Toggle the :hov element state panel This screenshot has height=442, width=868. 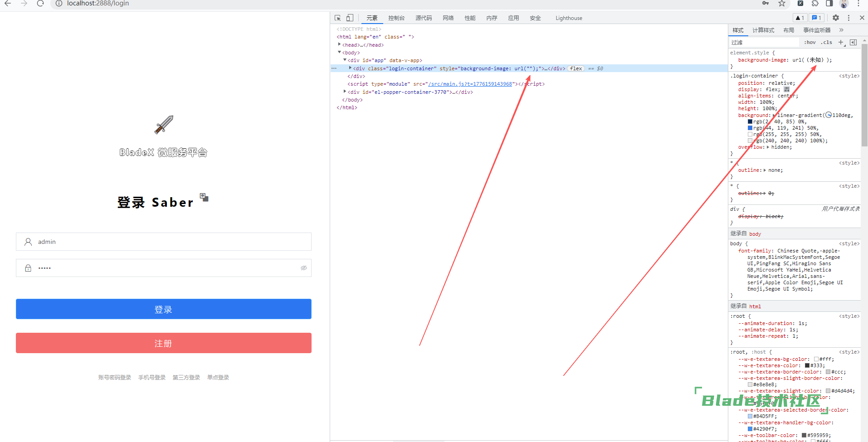pos(809,42)
